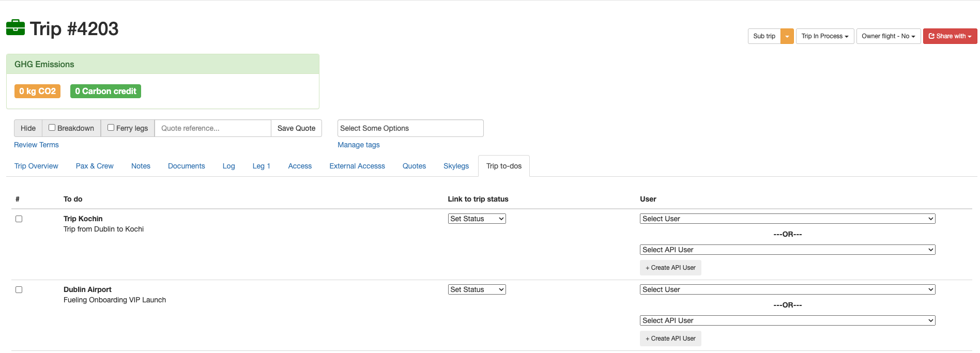Click Save Quote button

point(296,128)
